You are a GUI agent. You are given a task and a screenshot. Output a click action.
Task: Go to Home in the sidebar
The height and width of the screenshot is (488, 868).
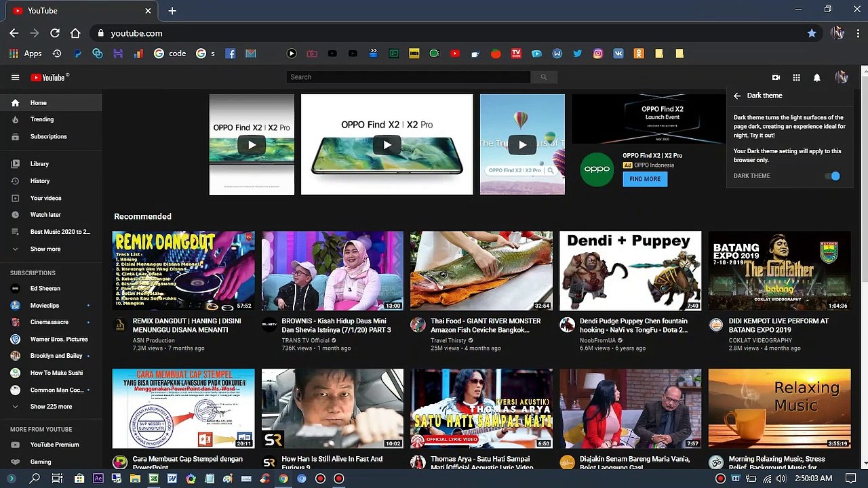pyautogui.click(x=51, y=103)
